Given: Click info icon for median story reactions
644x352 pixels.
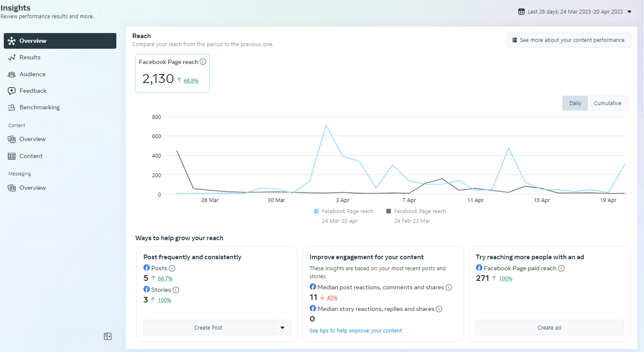Looking at the screenshot, I should click(439, 309).
